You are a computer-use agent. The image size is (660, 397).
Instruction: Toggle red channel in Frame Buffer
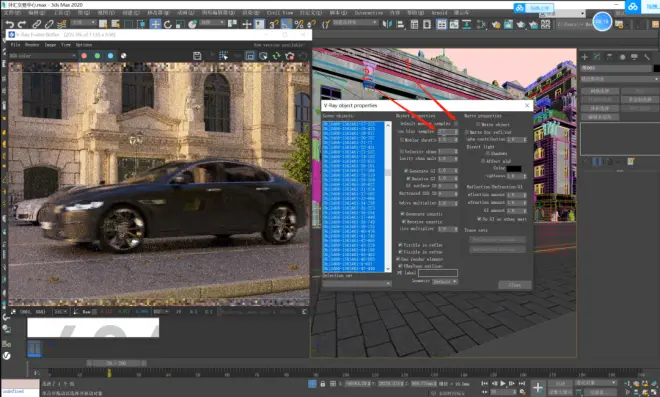click(84, 56)
